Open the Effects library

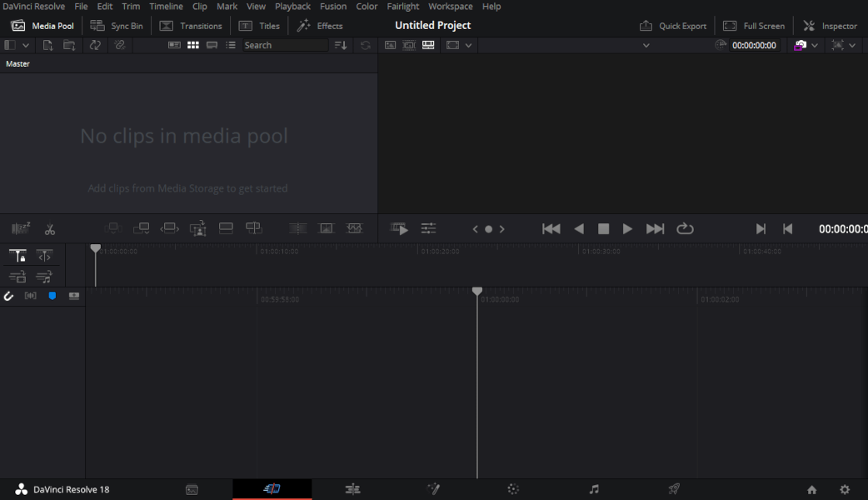[320, 25]
